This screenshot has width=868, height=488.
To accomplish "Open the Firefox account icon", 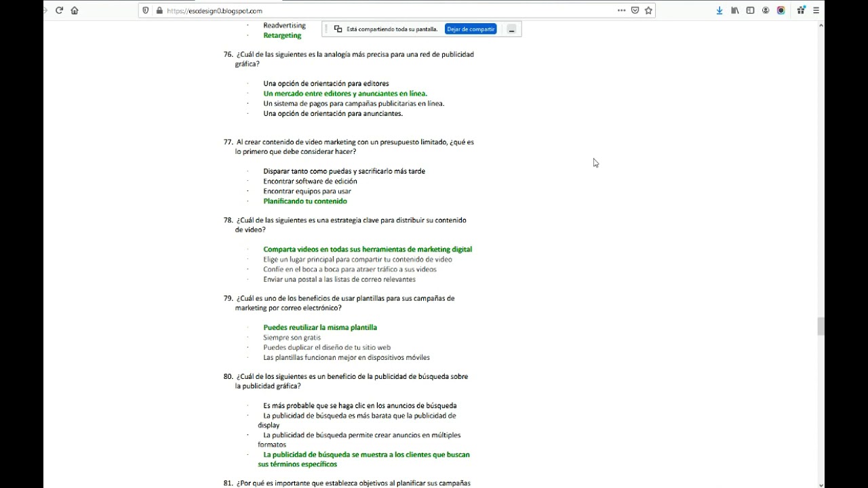I will [x=766, y=10].
